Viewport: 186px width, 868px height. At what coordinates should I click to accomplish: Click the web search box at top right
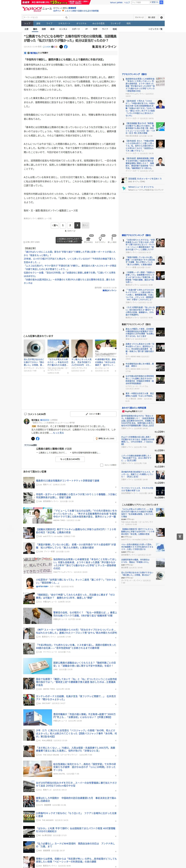click(x=140, y=2)
